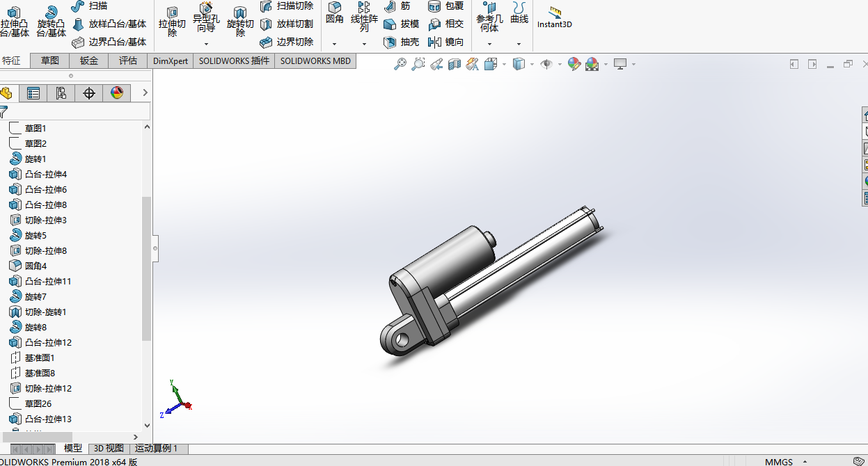Screen dimensions: 868x466
Task: Open the FeatureManager design tree tab
Action: tap(7, 93)
